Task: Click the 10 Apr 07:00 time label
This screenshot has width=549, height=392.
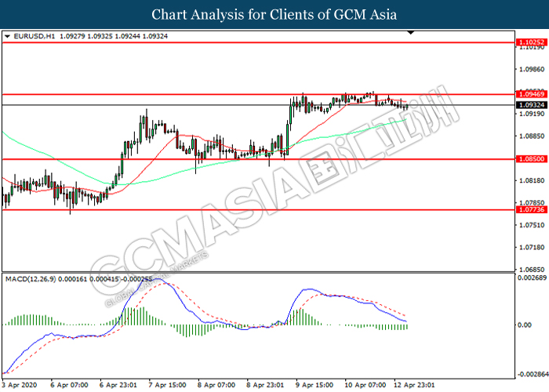Action: (365, 385)
